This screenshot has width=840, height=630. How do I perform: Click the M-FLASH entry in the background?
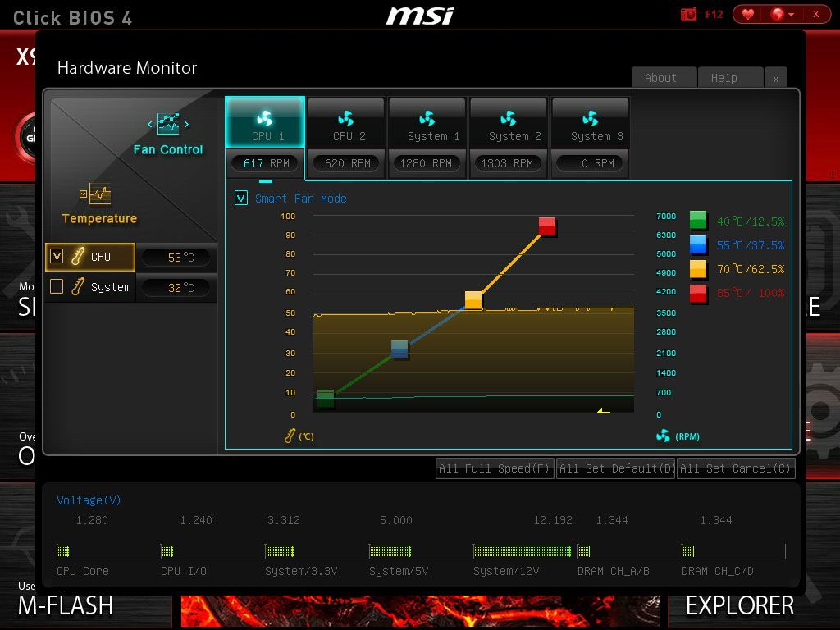[x=66, y=606]
